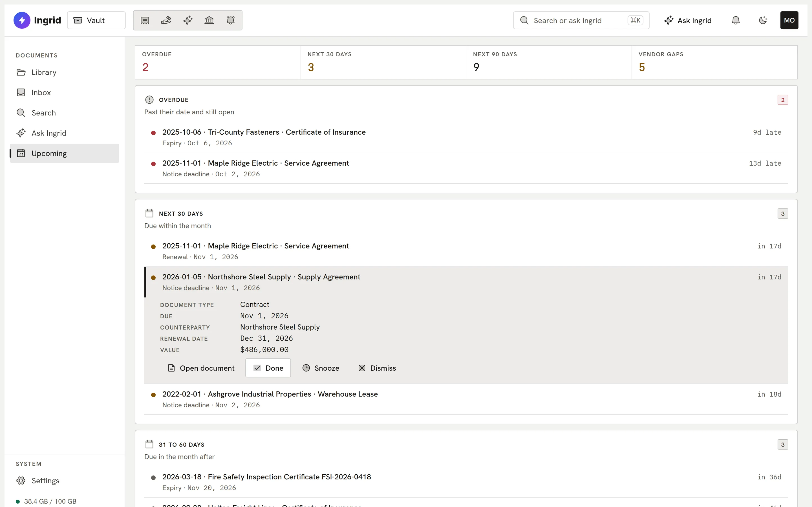This screenshot has width=812, height=507.
Task: Dismiss the Northshore Steel Supply reminder
Action: (377, 368)
